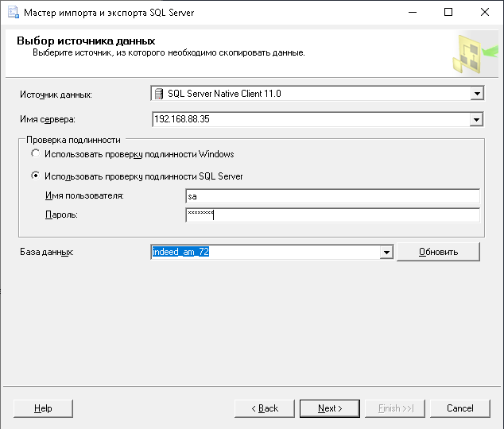Click the selected database name indeed_am_72
The image size is (504, 429).
(180, 252)
